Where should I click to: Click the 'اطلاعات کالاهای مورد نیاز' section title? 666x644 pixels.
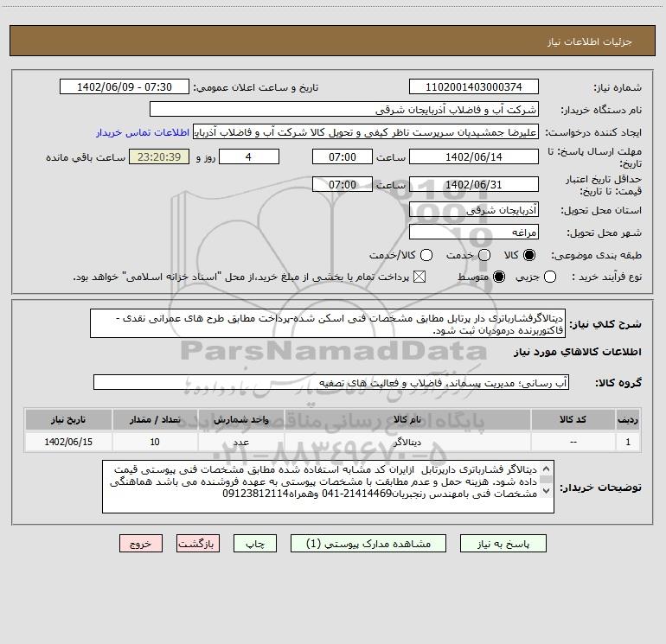coord(578,352)
